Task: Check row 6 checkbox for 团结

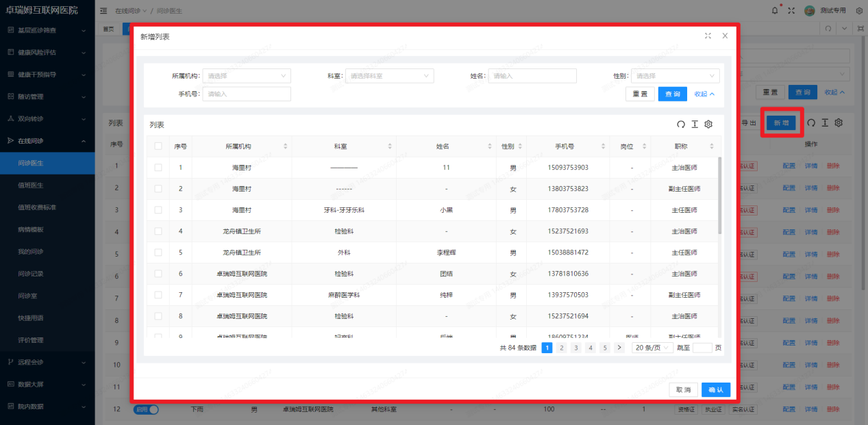Action: 158,274
